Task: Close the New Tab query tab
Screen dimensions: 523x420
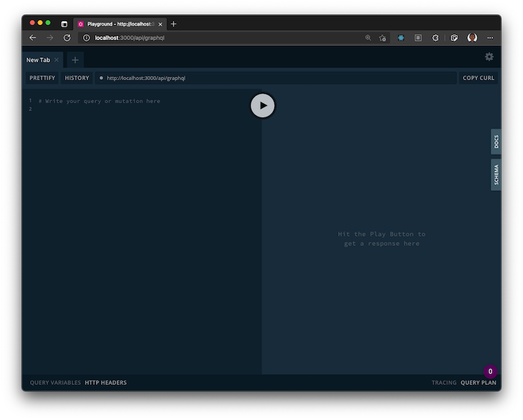Action: coord(57,60)
